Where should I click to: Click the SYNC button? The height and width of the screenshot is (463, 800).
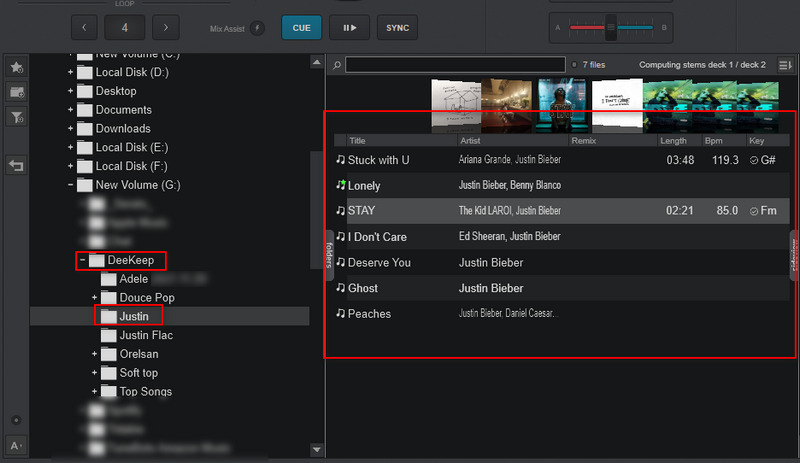[397, 28]
